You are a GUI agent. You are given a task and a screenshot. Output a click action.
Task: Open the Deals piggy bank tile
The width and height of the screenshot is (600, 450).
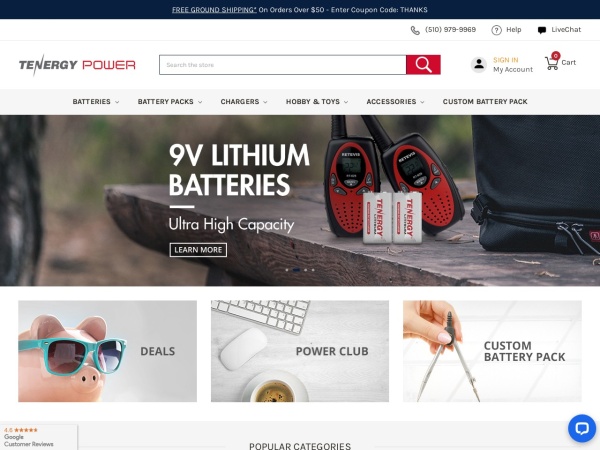108,351
